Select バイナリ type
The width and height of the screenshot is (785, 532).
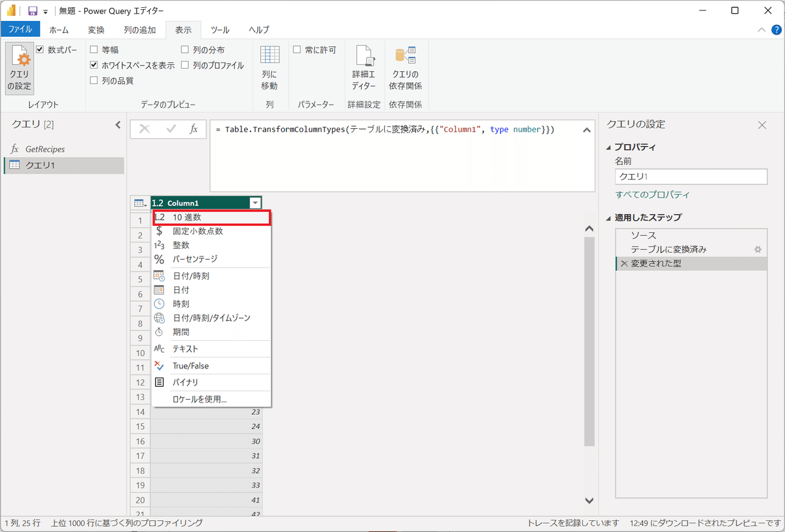[211, 382]
